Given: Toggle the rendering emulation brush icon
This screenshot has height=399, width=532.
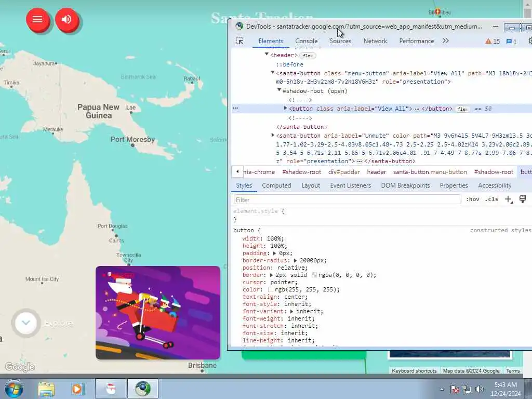Looking at the screenshot, I should coord(523,199).
